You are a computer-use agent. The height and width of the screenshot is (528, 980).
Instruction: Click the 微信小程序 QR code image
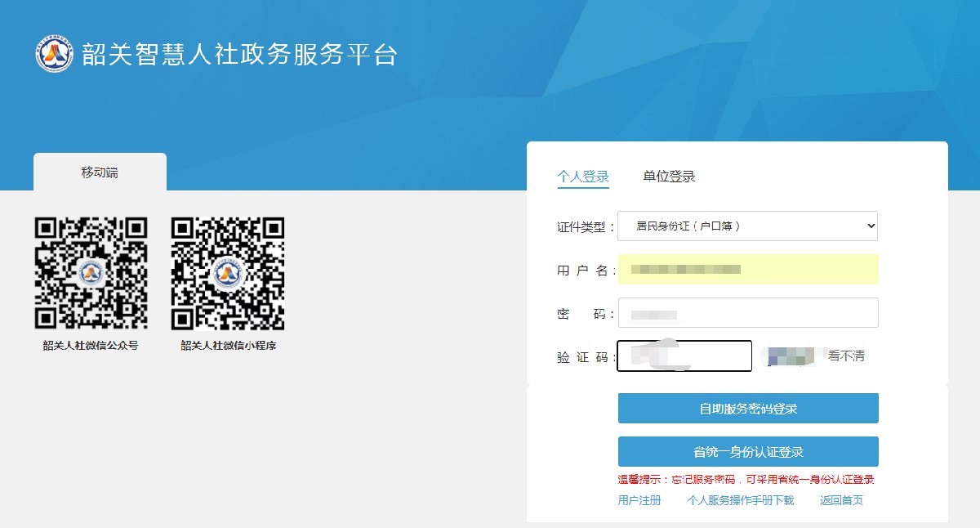(228, 274)
